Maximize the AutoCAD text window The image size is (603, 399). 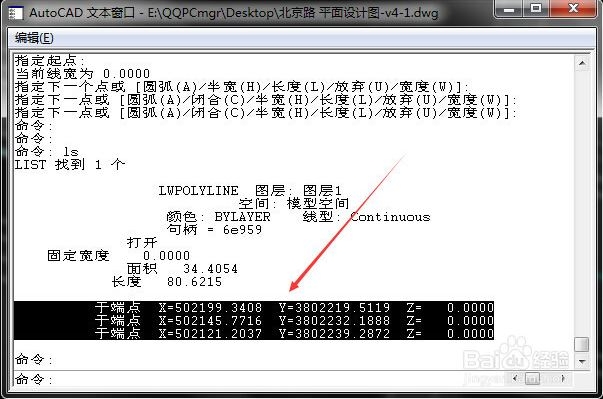[536, 9]
